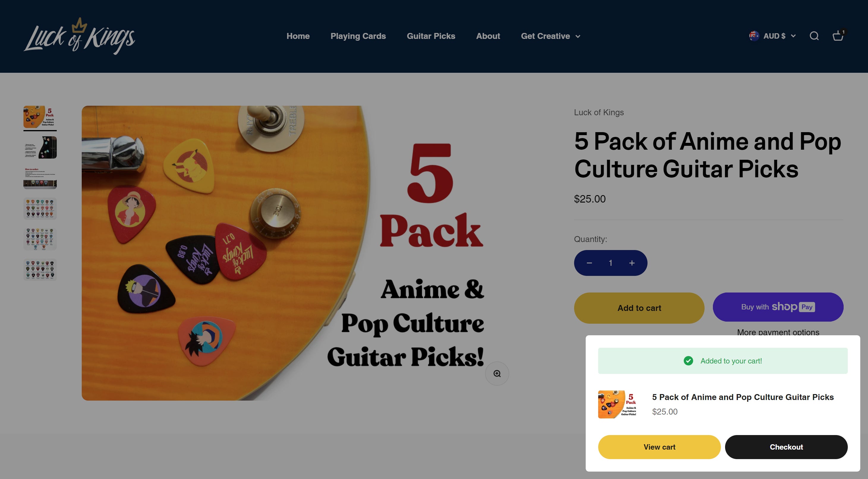Viewport: 868px width, 479px height.
Task: Proceed with the Checkout button
Action: [786, 447]
